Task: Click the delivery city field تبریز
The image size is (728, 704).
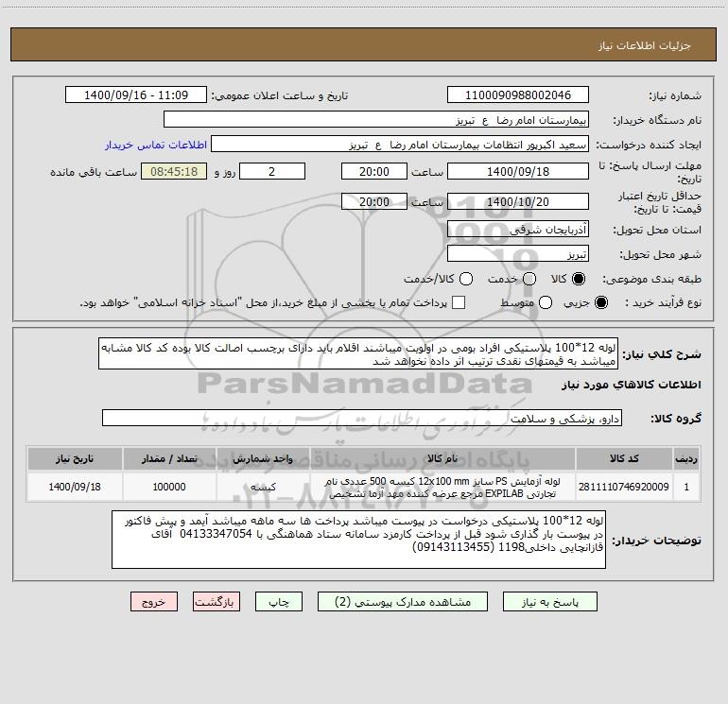Action: click(518, 254)
